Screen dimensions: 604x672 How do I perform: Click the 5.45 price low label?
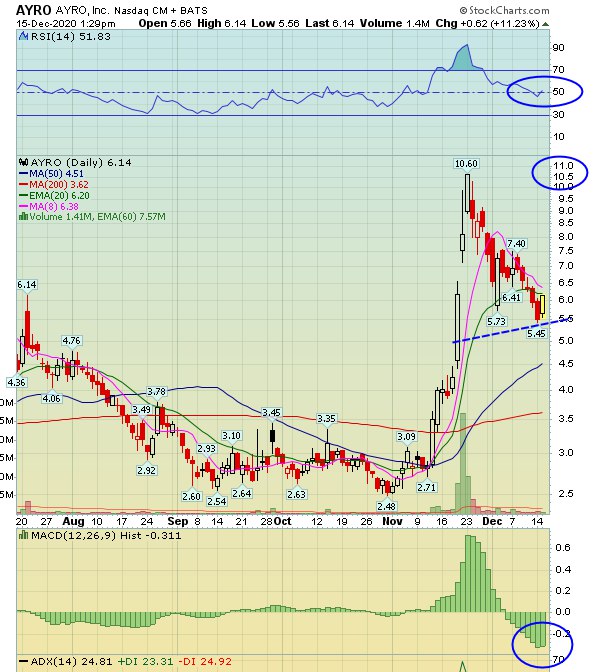536,333
